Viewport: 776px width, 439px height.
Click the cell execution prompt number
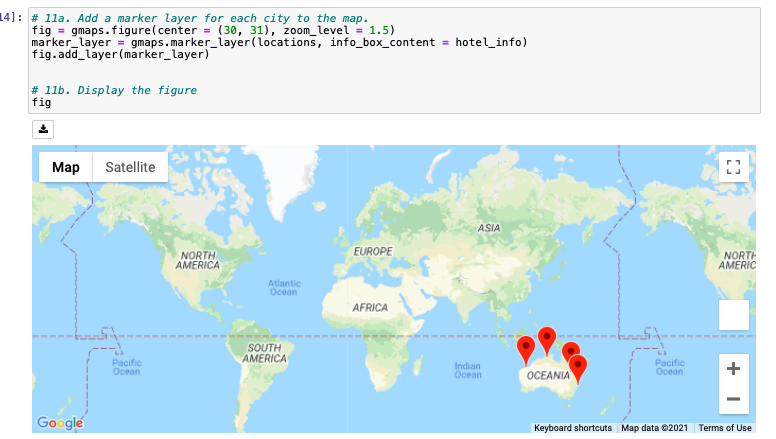(11, 18)
